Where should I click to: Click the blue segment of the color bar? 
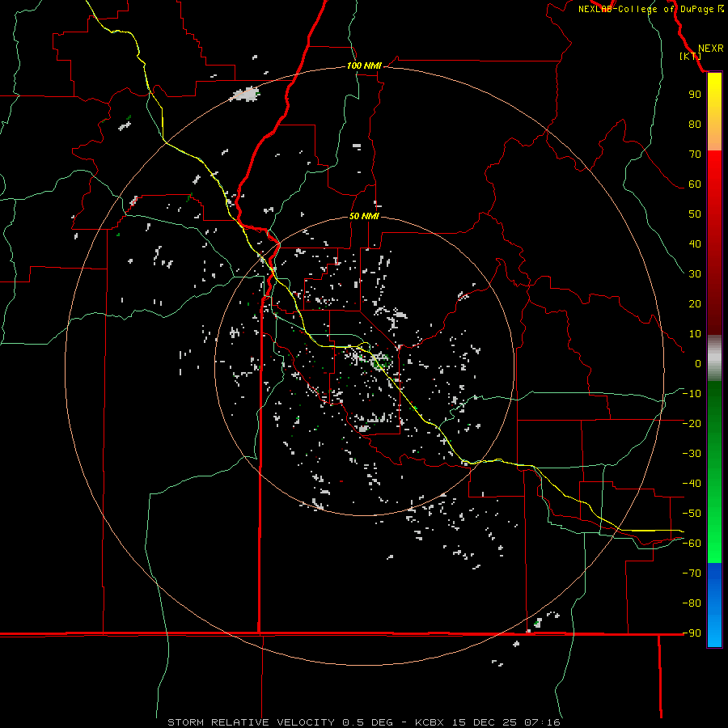[x=714, y=604]
